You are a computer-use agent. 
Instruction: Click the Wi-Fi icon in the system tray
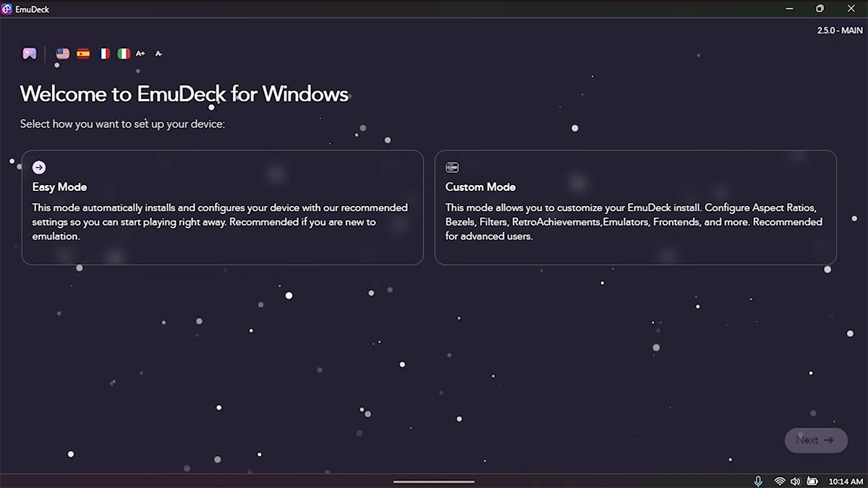point(779,480)
